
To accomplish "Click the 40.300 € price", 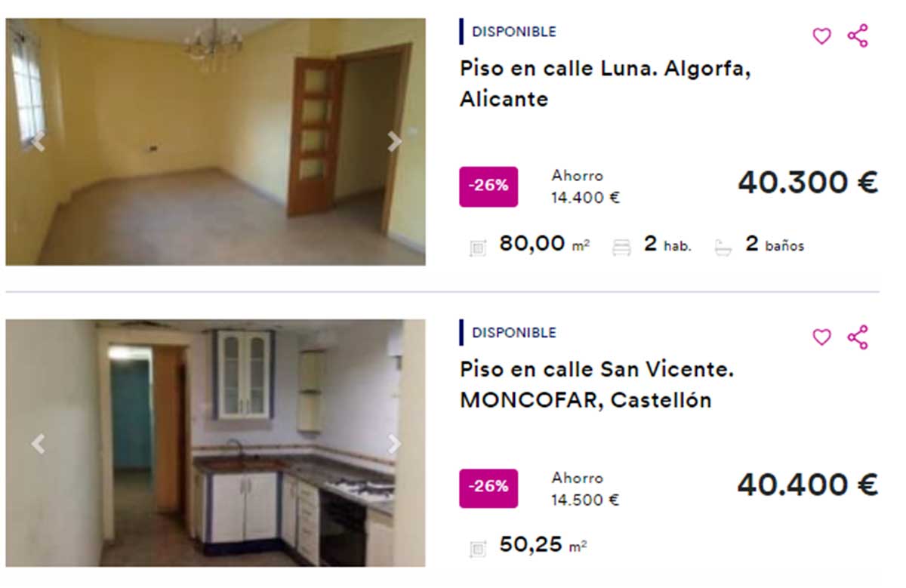I will (808, 183).
